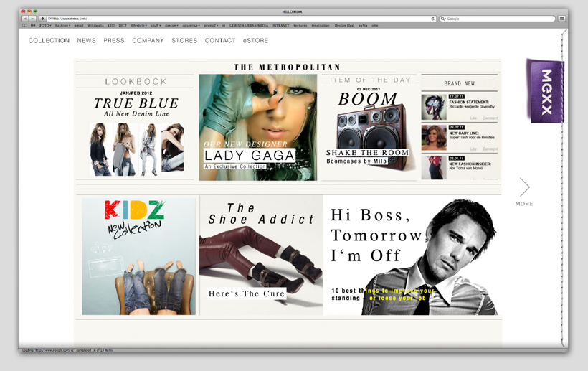Reload the page using the refresh icon

click(432, 19)
